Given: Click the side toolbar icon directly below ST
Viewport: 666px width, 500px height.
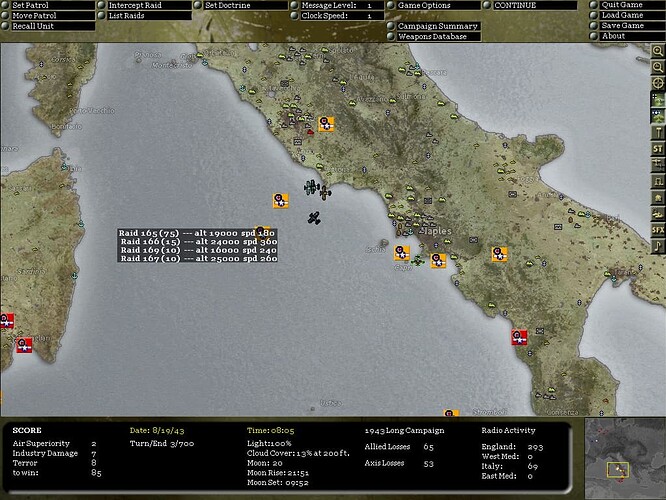Looking at the screenshot, I should [x=658, y=165].
